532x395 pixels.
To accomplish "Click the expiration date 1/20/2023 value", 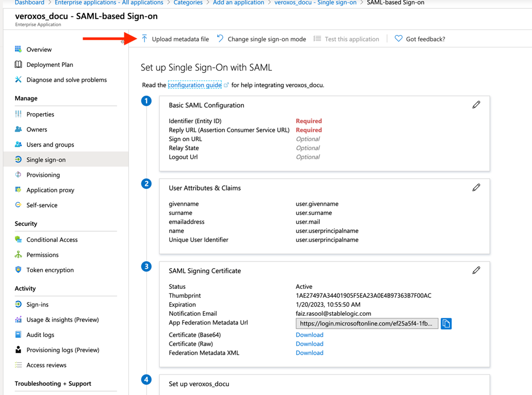I will click(328, 305).
